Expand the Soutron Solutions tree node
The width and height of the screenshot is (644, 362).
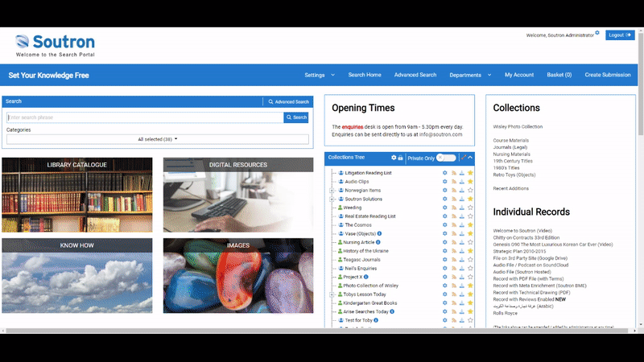[x=332, y=199]
